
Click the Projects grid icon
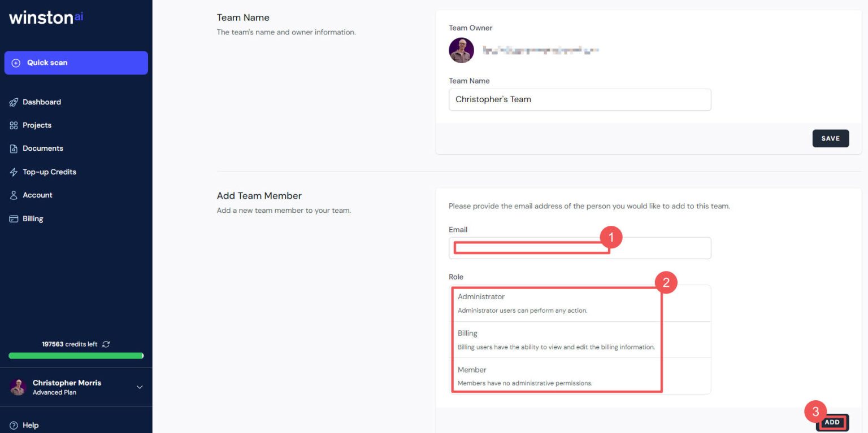coord(14,125)
